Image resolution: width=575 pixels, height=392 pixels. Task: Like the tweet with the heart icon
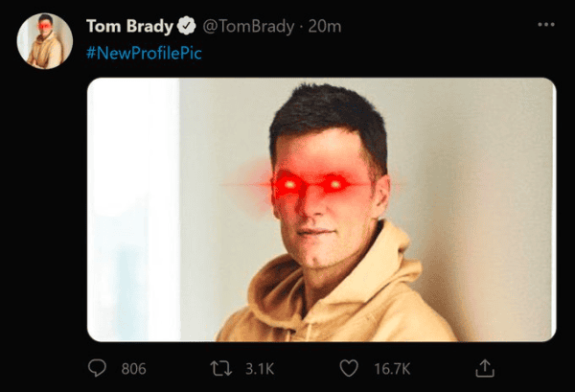[x=349, y=368]
